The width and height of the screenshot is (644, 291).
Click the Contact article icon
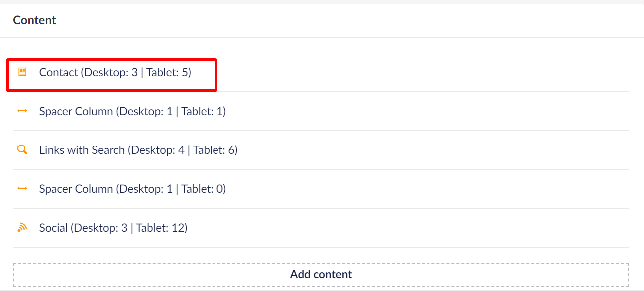[x=22, y=72]
